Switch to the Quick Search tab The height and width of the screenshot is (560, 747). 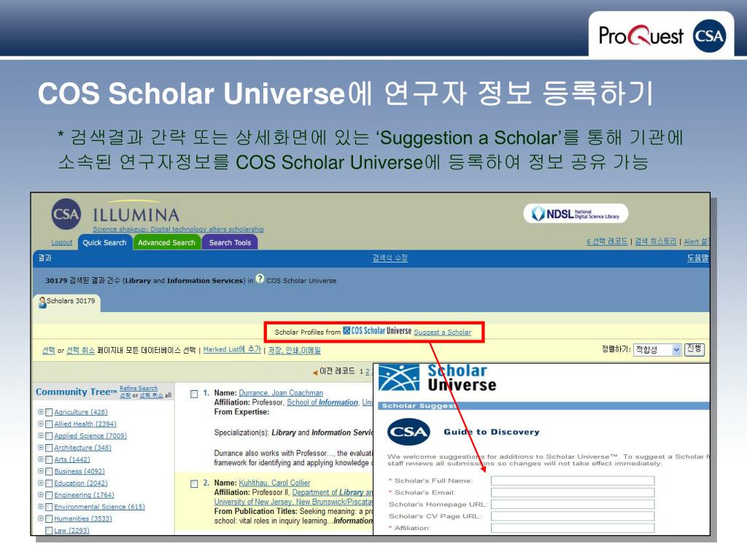tap(105, 242)
